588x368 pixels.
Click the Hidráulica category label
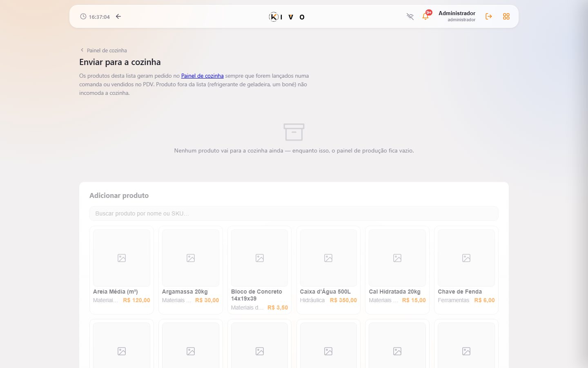(x=312, y=300)
